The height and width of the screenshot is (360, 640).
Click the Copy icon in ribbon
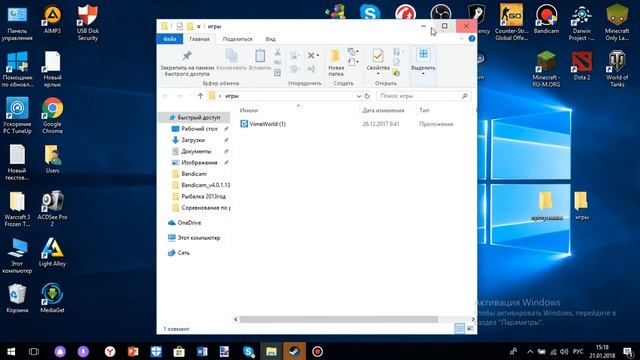[231, 60]
